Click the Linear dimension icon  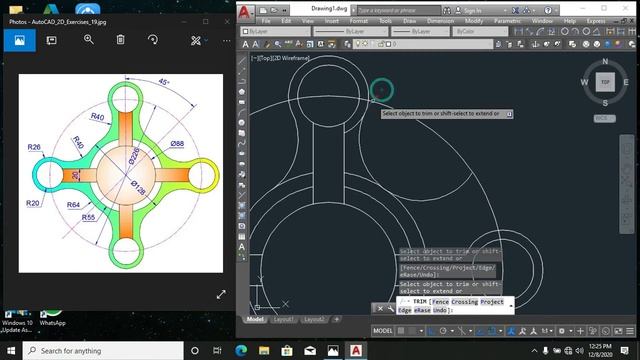click(519, 31)
